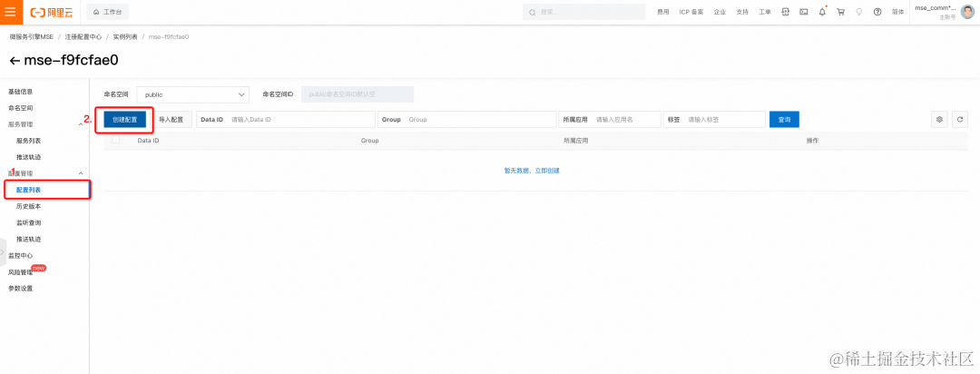Go to 实例列表 breadcrumb
This screenshot has width=980, height=374.
tap(125, 37)
